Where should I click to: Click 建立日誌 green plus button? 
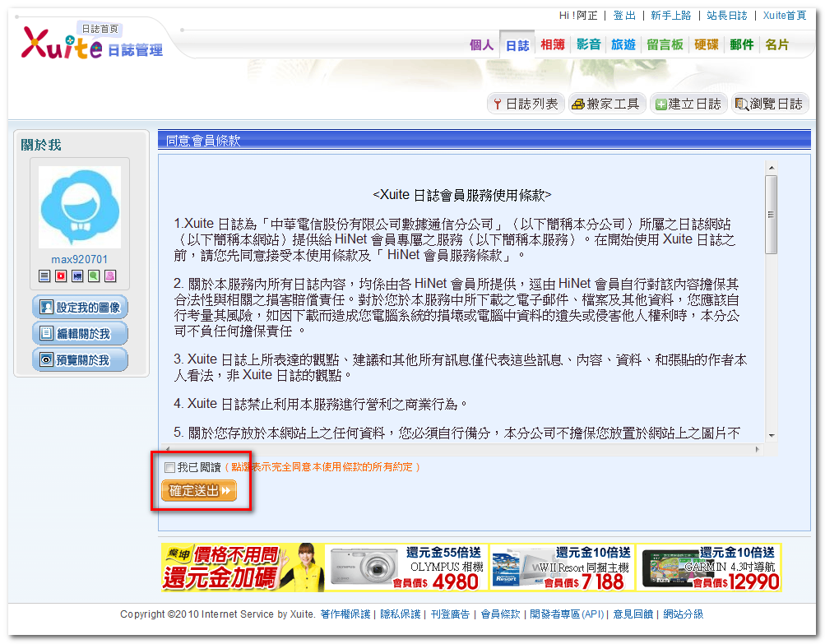click(x=688, y=104)
